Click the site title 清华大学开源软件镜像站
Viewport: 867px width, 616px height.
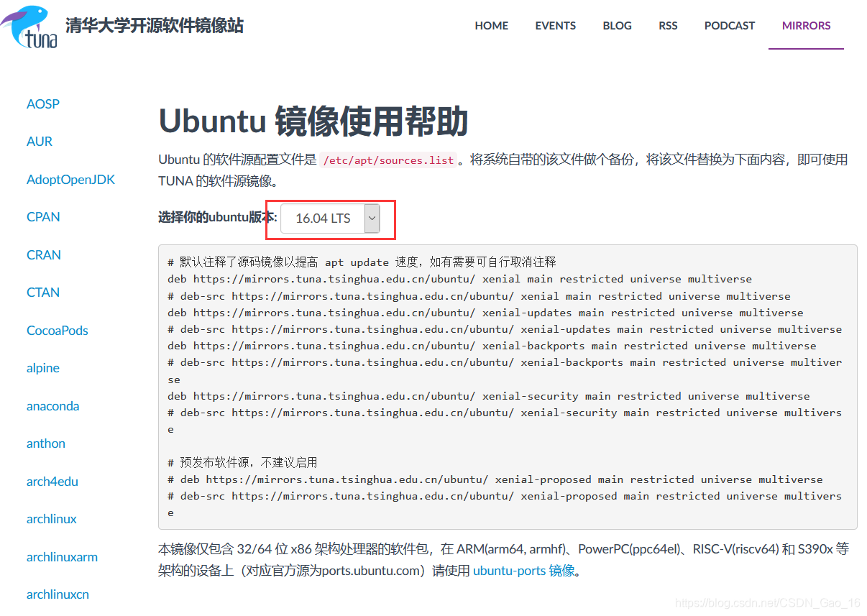coord(155,26)
